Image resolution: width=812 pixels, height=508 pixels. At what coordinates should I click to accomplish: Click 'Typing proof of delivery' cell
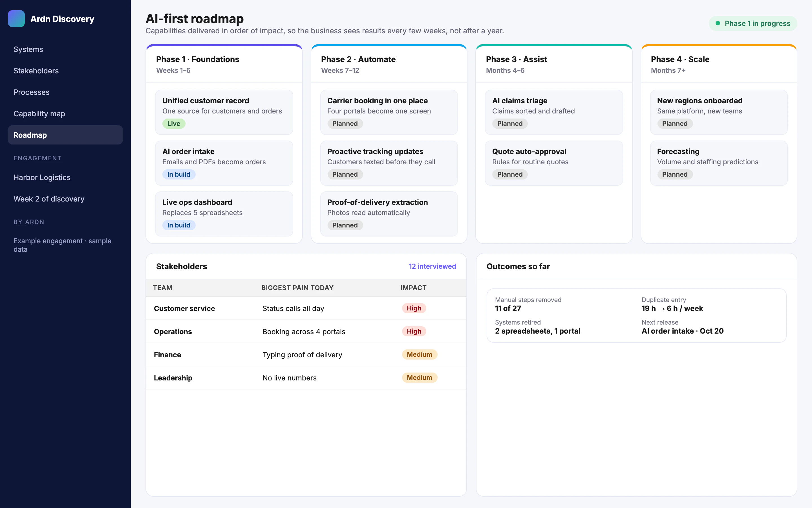click(x=302, y=355)
